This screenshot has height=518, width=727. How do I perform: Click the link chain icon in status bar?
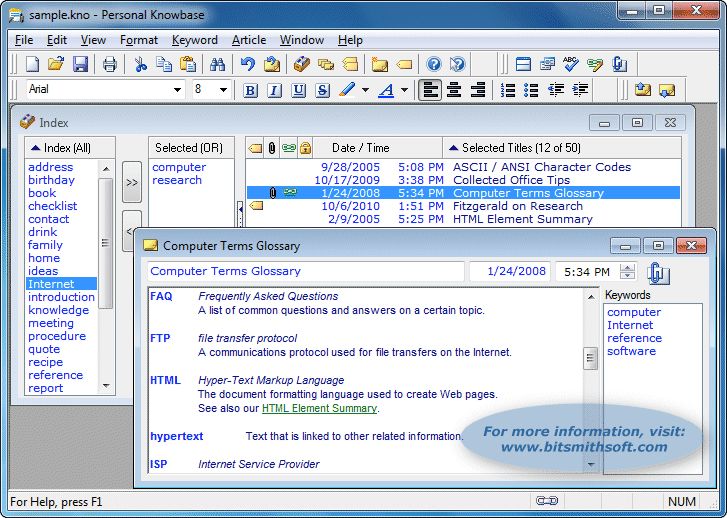(547, 501)
